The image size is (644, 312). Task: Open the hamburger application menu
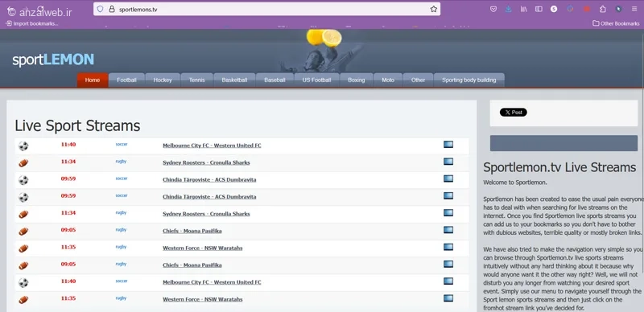click(634, 9)
